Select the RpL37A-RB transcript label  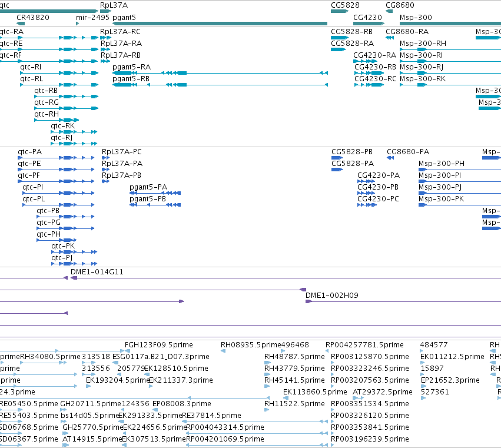point(121,55)
